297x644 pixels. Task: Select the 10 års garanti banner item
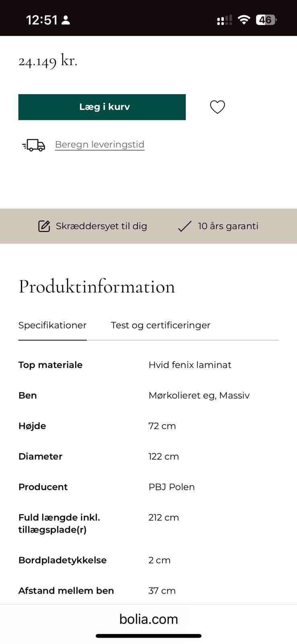point(227,226)
